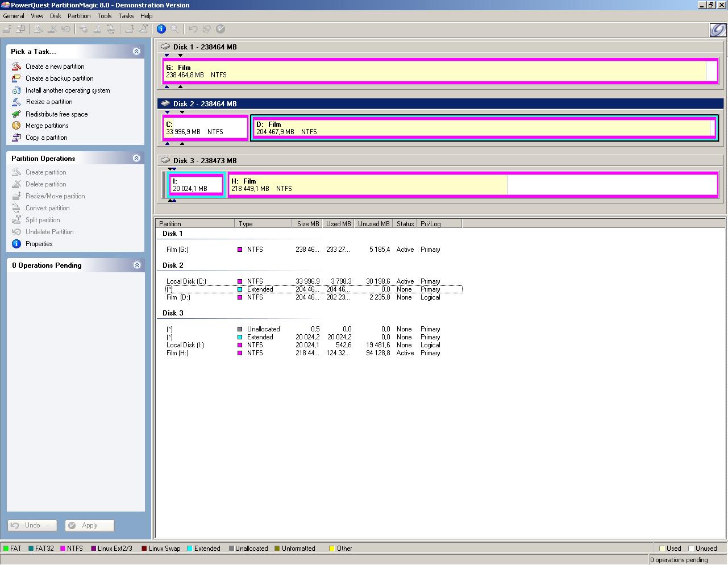Viewport: 728px width, 565px height.
Task: Click the PowerQuest logo icon at toolbar end
Action: [x=718, y=30]
